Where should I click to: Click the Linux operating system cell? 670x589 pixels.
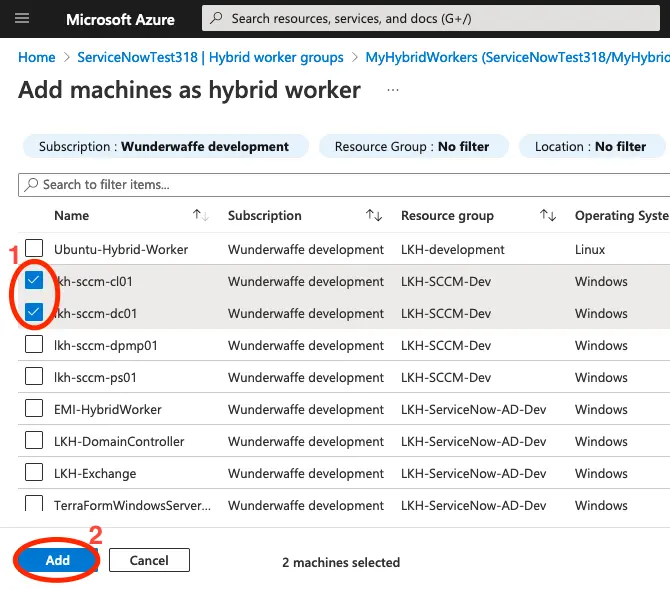(590, 249)
